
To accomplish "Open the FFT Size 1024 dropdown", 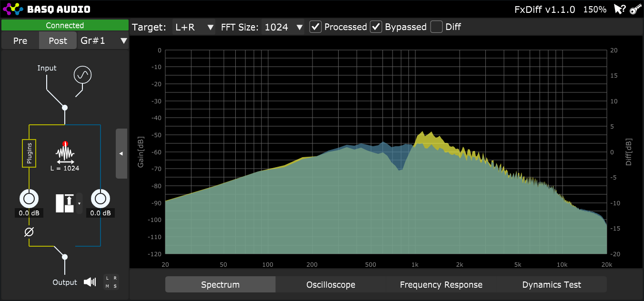I will coord(283,27).
